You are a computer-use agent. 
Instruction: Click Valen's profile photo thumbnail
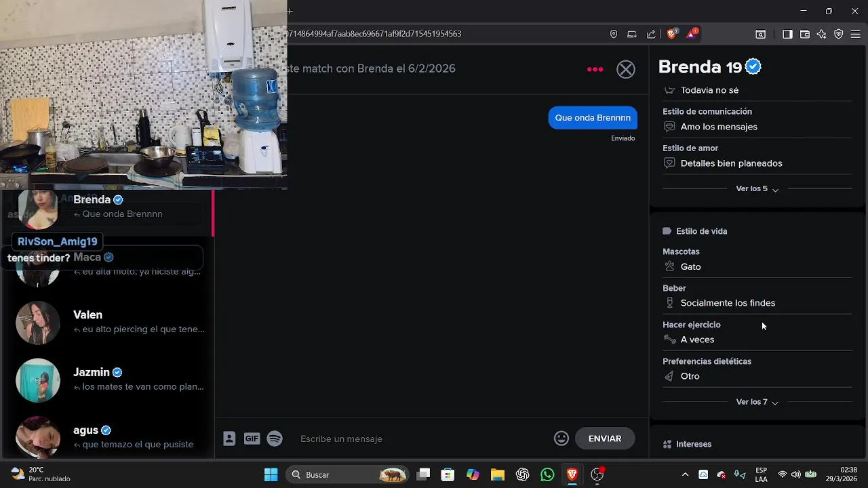[38, 323]
